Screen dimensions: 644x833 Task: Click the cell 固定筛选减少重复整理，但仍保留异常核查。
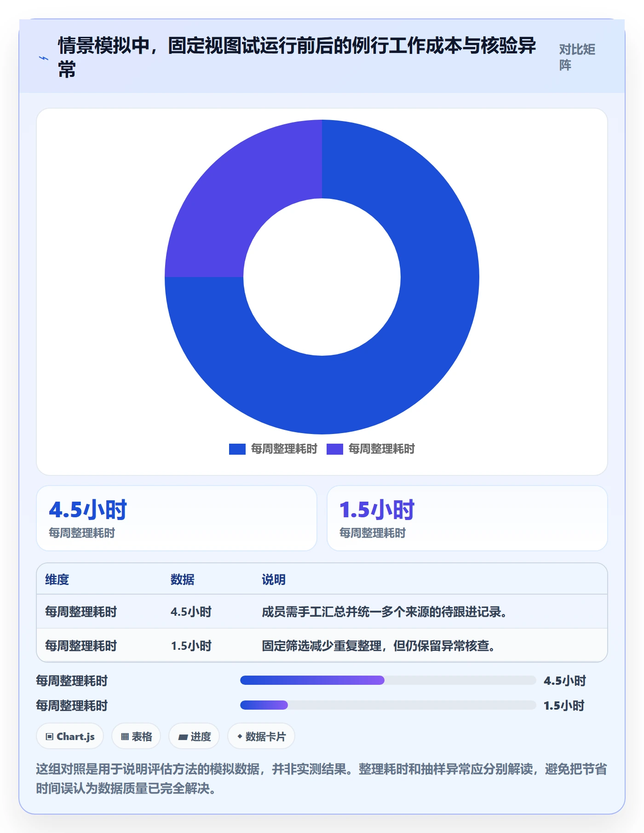pyautogui.click(x=379, y=646)
